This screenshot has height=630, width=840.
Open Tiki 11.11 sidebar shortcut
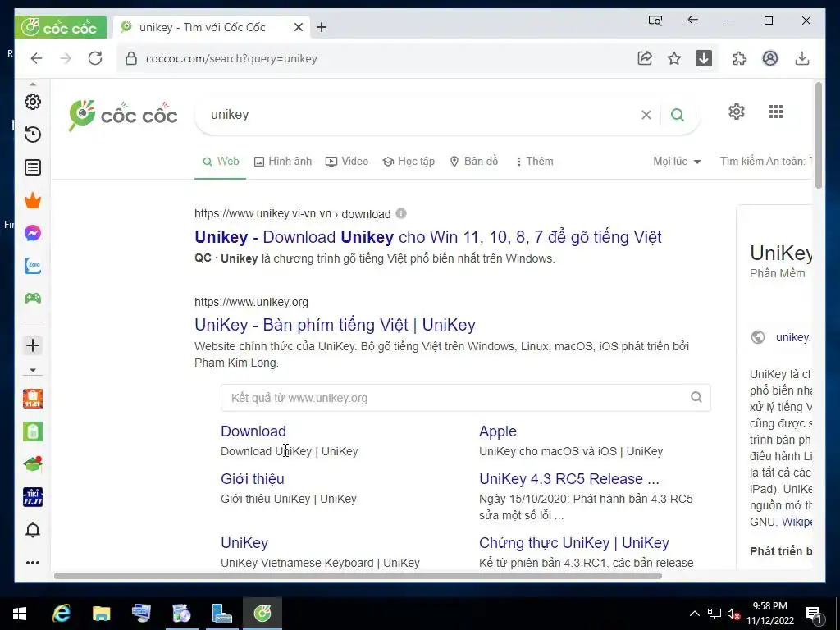[x=33, y=497]
